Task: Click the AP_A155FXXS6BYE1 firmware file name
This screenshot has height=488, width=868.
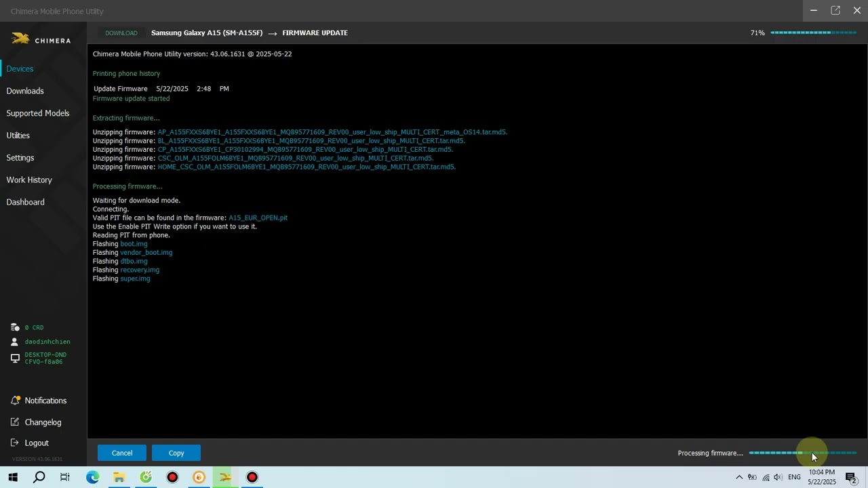Action: 332,132
